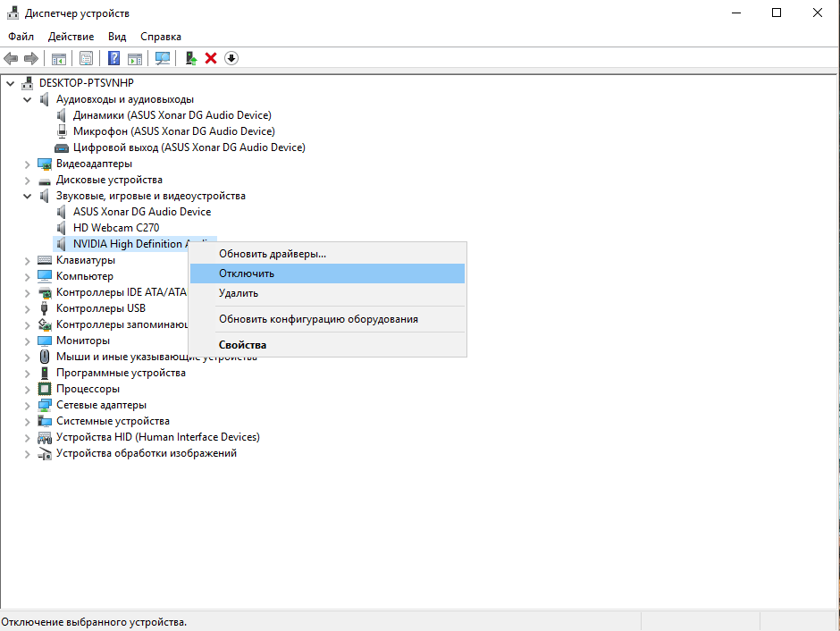840x631 pixels.
Task: Select Динамики (ASUS Xonar DG Audio Device)
Action: [x=172, y=115]
